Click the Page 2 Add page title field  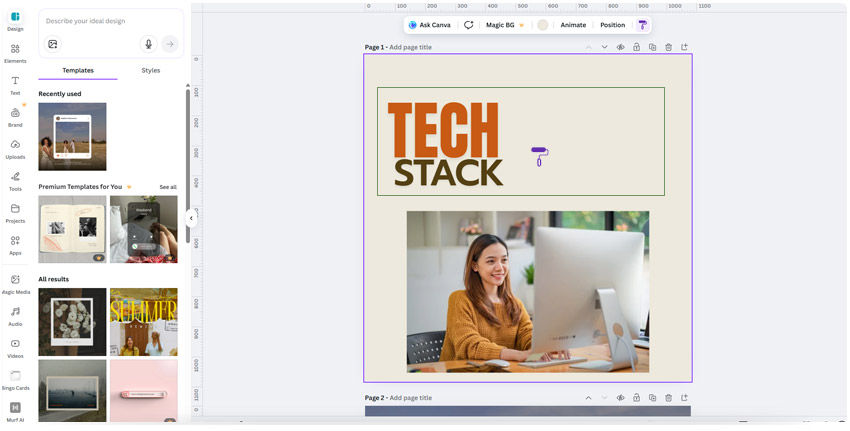pyautogui.click(x=410, y=398)
